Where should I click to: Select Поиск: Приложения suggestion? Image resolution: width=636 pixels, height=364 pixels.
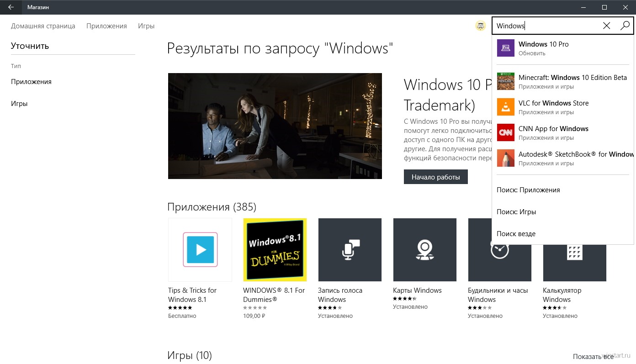coord(528,190)
